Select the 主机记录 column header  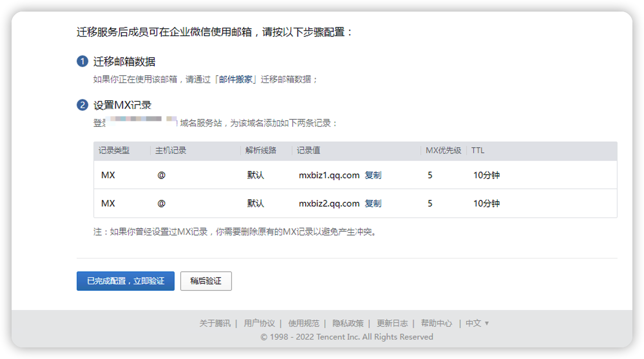(171, 151)
